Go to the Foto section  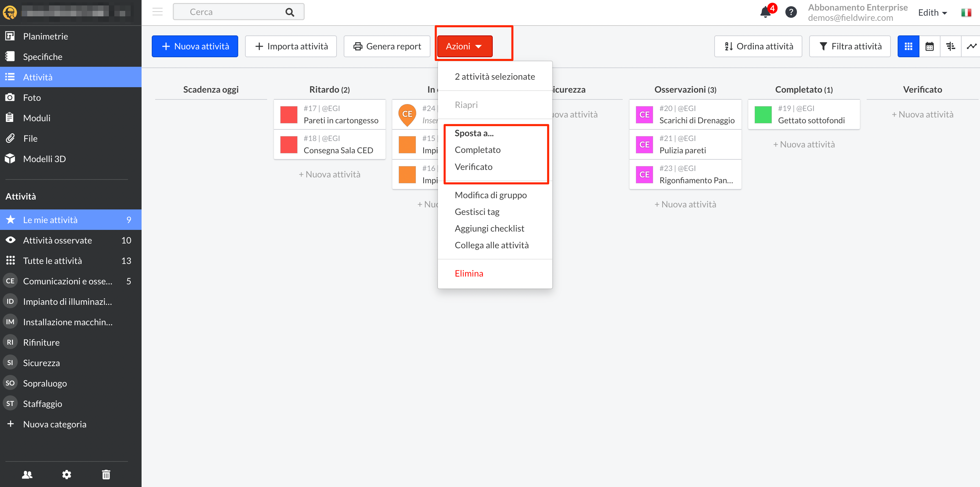pos(71,97)
